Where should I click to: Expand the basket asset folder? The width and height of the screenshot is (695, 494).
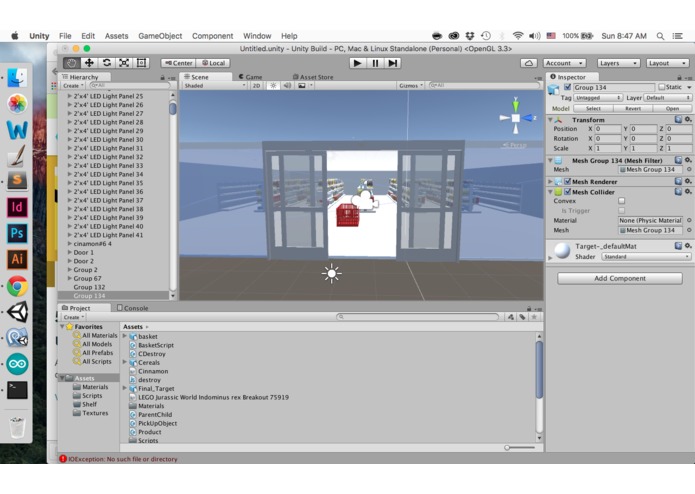(125, 336)
